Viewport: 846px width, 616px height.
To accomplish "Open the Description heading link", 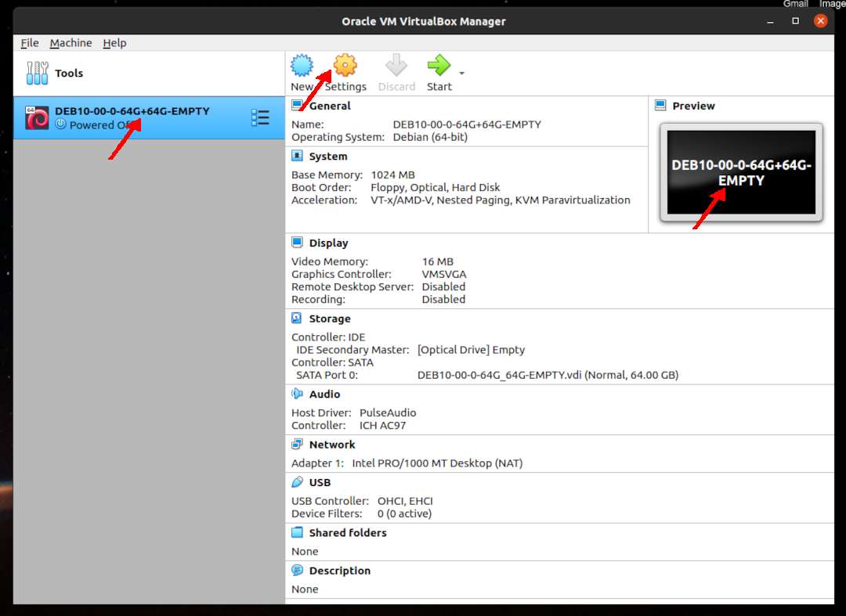I will tap(339, 571).
